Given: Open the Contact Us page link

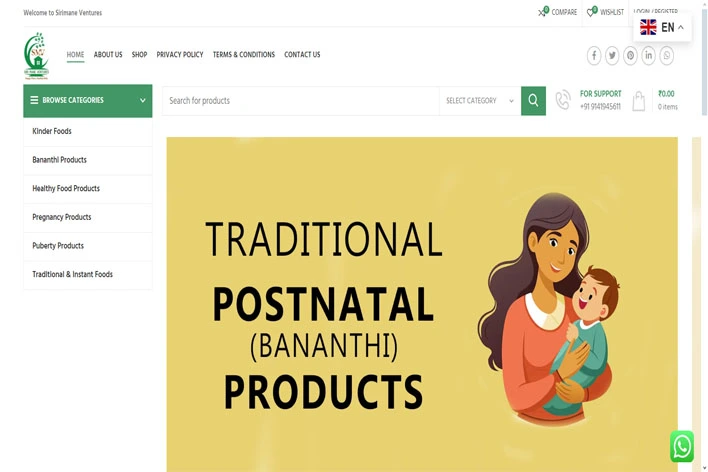Looking at the screenshot, I should point(302,55).
